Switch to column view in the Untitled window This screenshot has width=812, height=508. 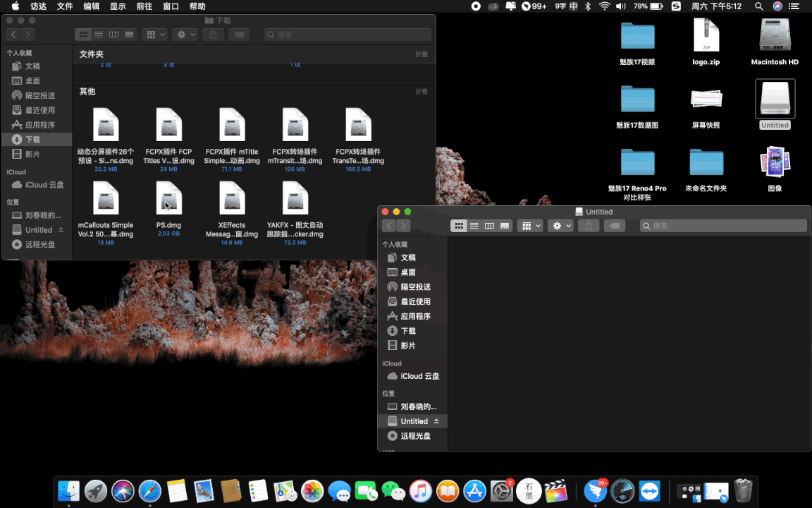(489, 226)
